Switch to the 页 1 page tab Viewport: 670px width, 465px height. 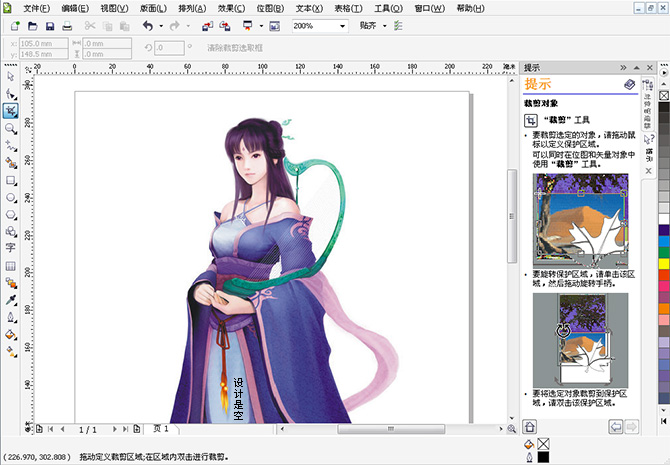pyautogui.click(x=160, y=429)
